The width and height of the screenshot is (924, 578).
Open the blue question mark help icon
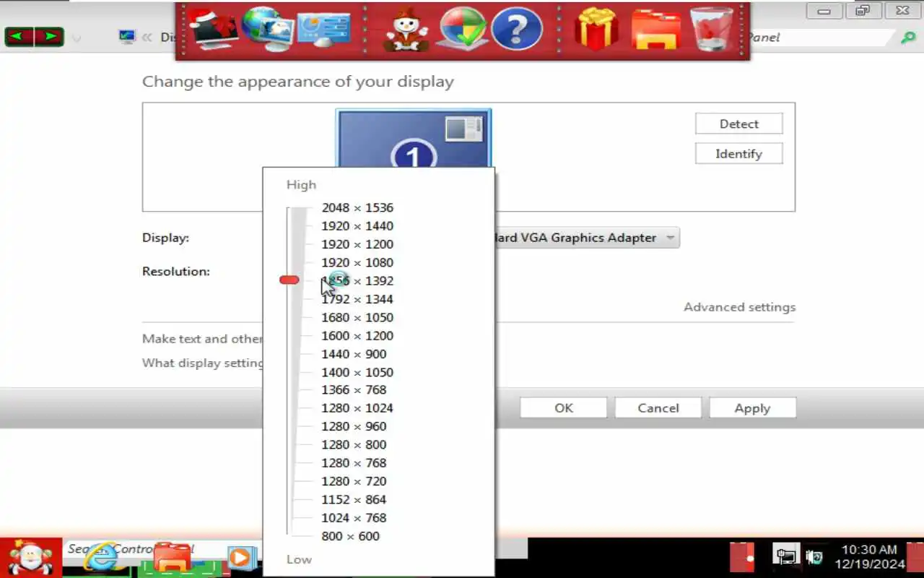pos(517,30)
